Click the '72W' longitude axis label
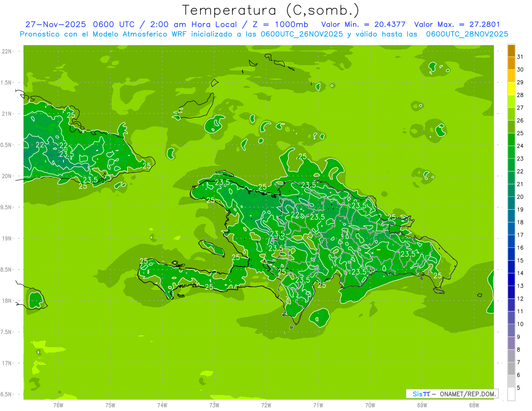Image resolution: width=532 pixels, height=411 pixels. coord(266,405)
